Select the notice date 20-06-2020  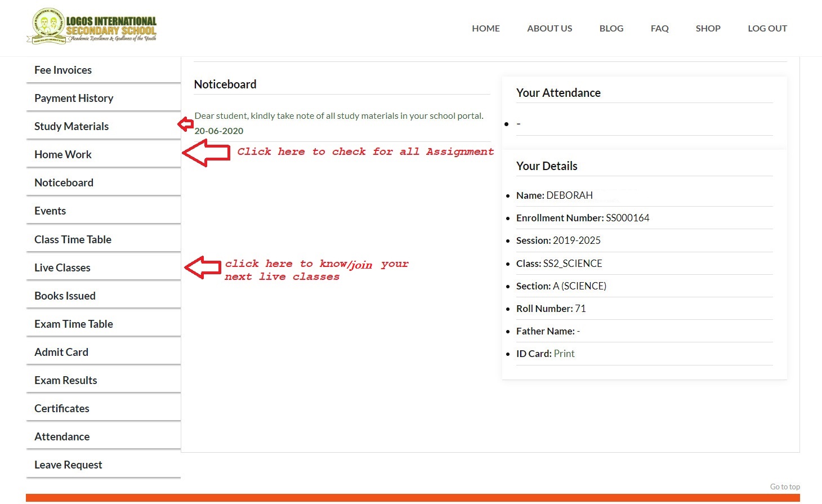(x=219, y=131)
